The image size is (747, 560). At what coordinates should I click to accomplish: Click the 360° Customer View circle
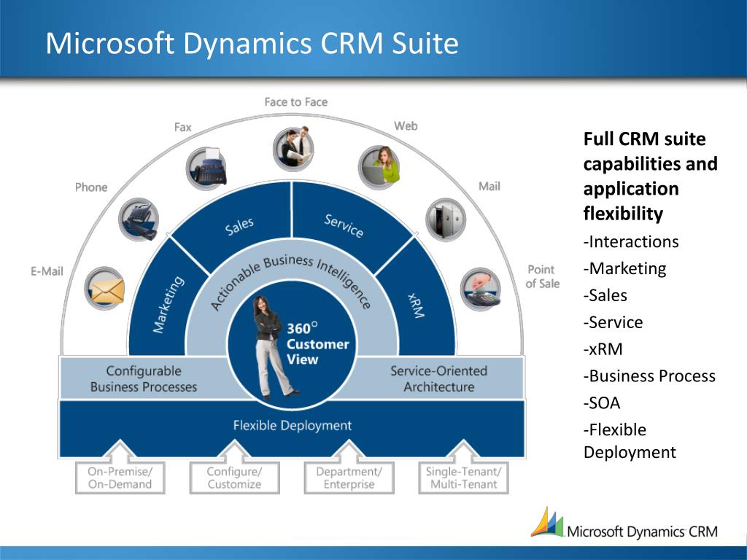pos(292,344)
